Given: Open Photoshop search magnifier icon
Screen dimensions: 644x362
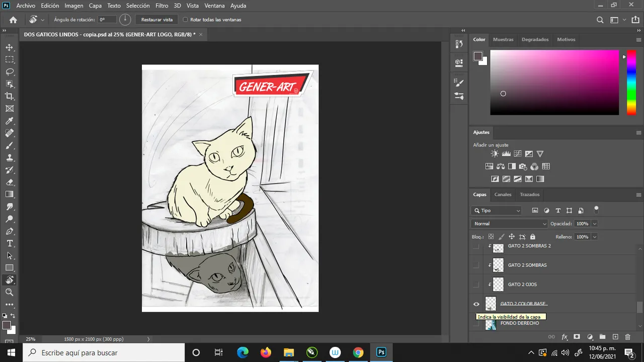Looking at the screenshot, I should 600,20.
